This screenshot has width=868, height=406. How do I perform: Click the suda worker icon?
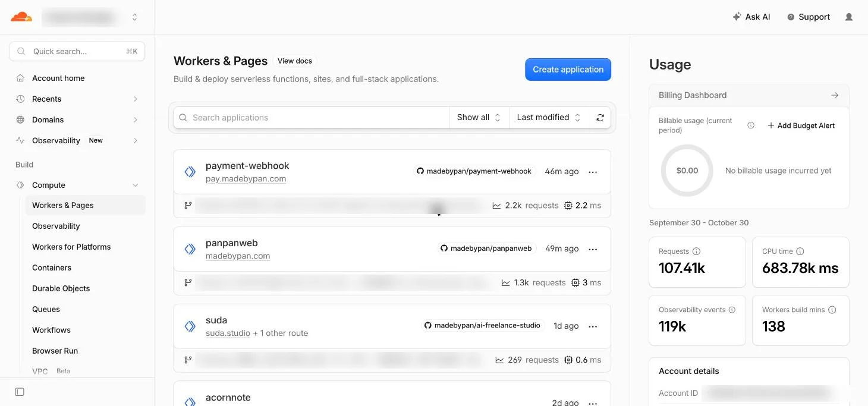[x=190, y=326]
